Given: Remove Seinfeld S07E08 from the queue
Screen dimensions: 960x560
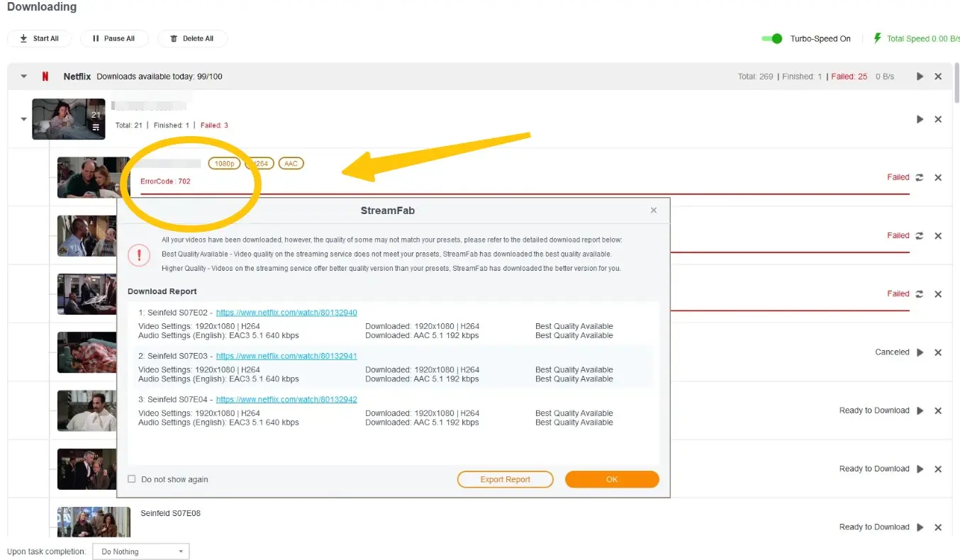Looking at the screenshot, I should pyautogui.click(x=938, y=527).
